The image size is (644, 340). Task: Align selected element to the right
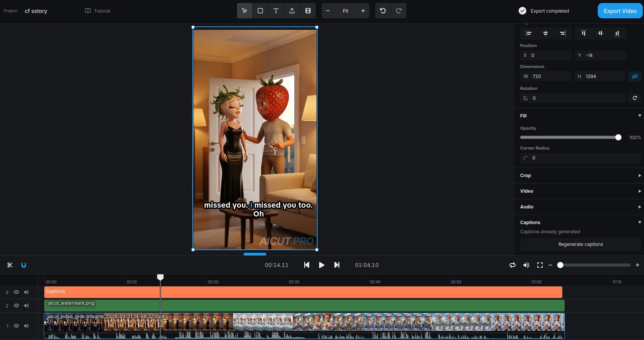(x=563, y=33)
